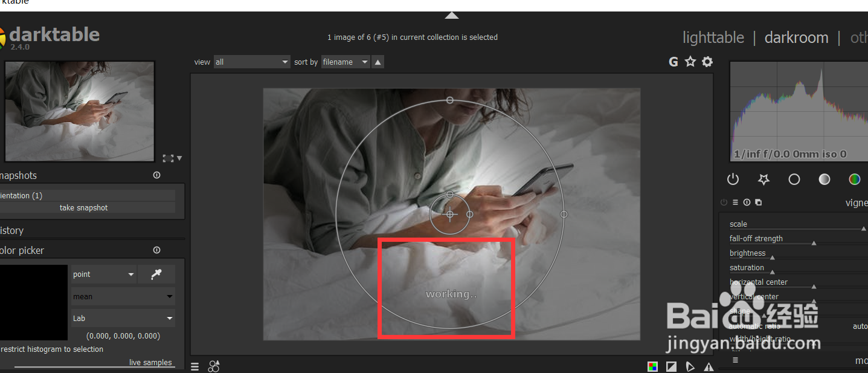Image resolution: width=868 pixels, height=373 pixels.
Task: Open color group rainbow circle icon
Action: tap(854, 179)
